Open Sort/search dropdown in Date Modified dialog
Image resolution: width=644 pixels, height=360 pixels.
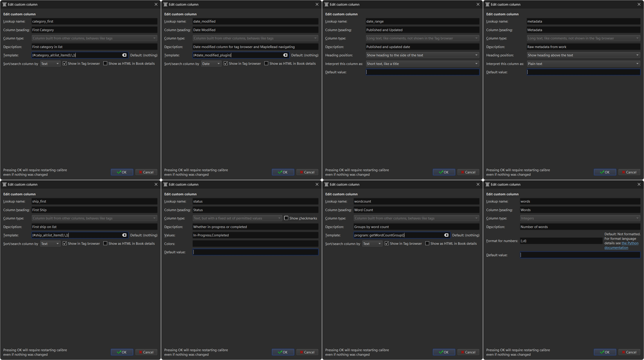click(x=211, y=64)
